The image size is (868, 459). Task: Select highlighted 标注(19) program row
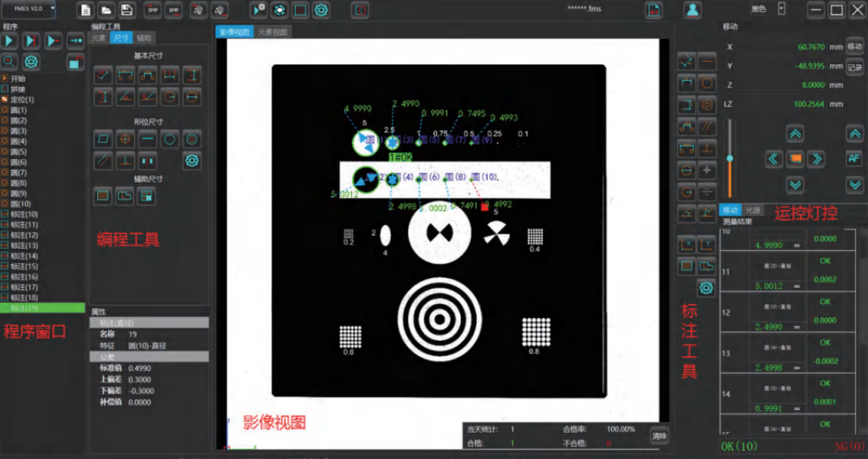point(42,308)
